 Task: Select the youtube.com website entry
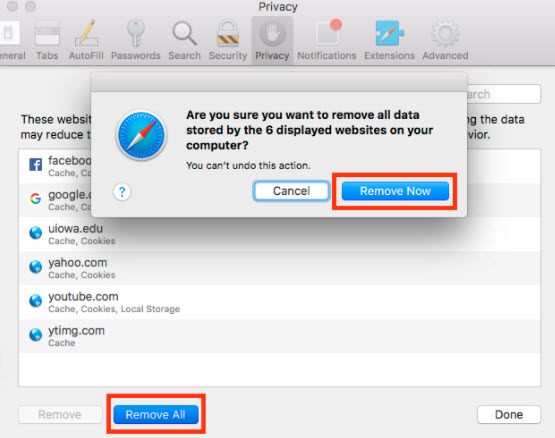pos(279,302)
